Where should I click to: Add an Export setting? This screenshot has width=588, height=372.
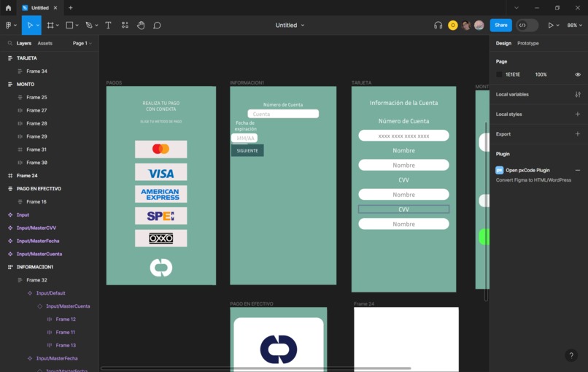pos(578,134)
